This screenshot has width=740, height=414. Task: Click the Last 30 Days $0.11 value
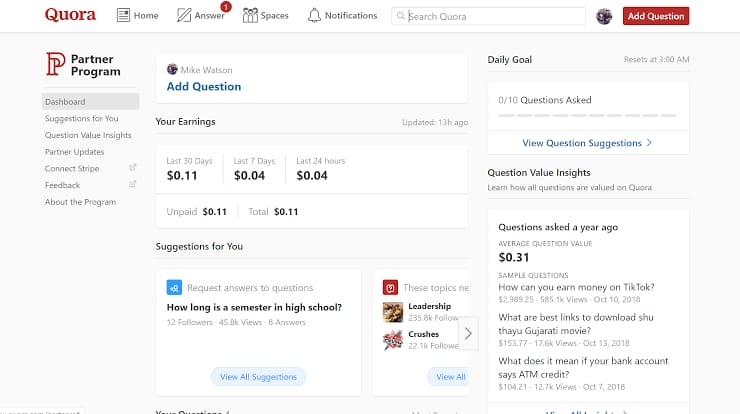click(x=182, y=176)
